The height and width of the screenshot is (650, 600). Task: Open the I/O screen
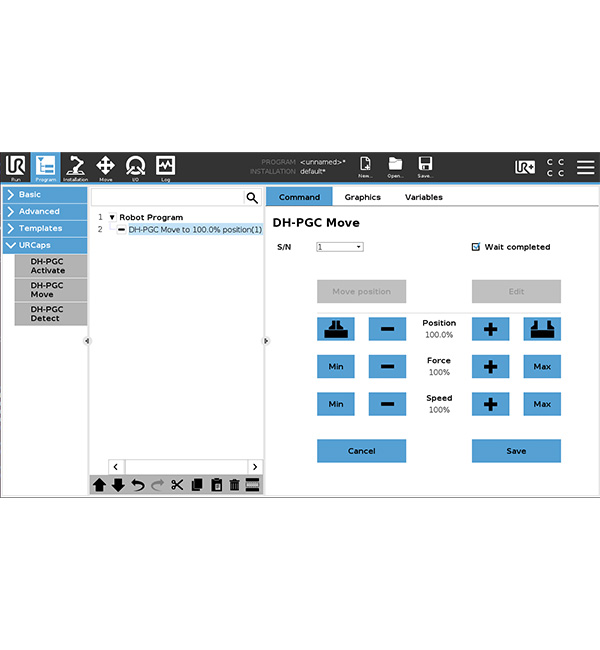click(x=135, y=167)
